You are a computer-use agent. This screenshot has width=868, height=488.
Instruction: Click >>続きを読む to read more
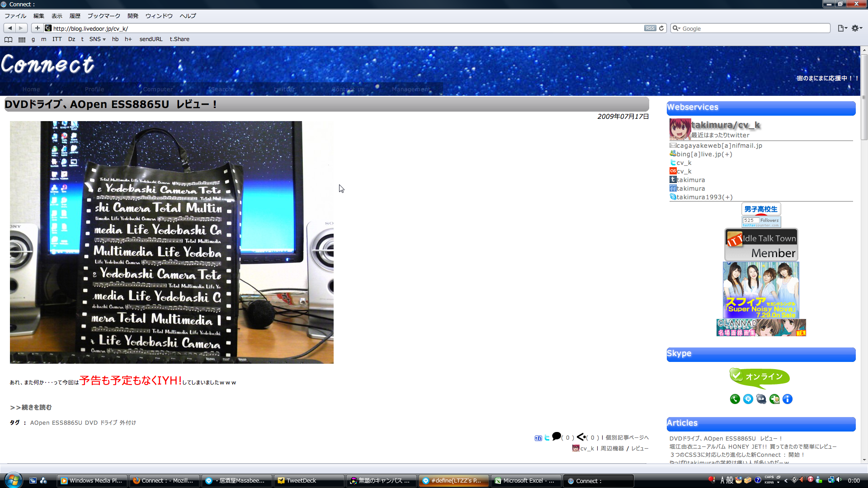pos(31,407)
